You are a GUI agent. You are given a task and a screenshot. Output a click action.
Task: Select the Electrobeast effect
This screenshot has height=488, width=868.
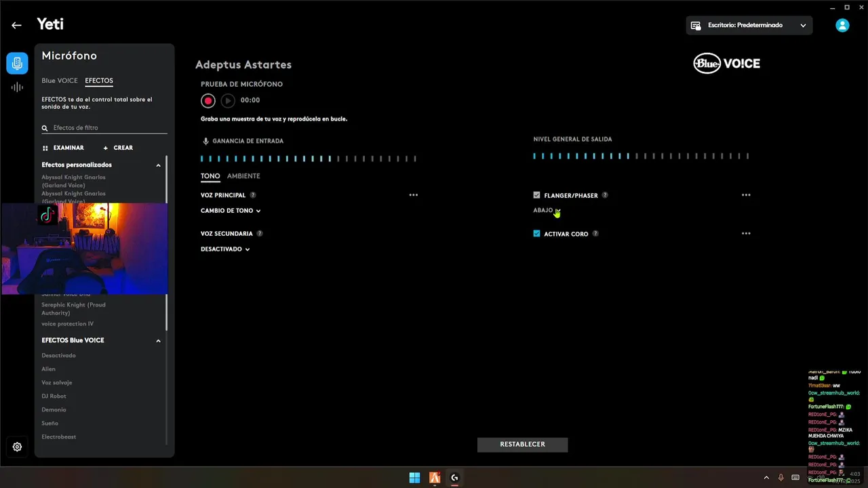[x=58, y=437]
